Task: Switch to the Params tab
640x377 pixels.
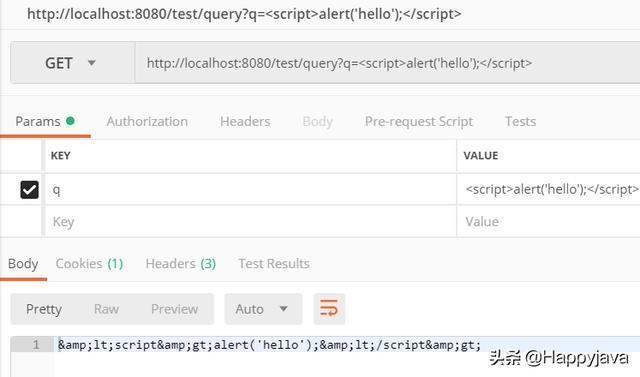Action: tap(45, 121)
